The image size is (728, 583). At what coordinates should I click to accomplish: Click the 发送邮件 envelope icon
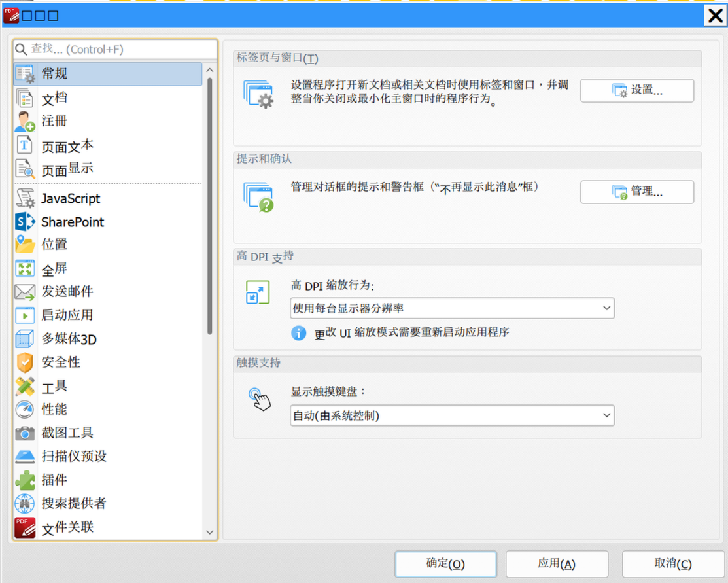coord(25,292)
